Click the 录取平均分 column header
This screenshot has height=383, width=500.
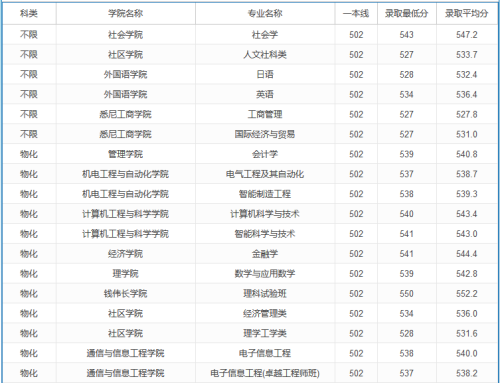(x=467, y=14)
